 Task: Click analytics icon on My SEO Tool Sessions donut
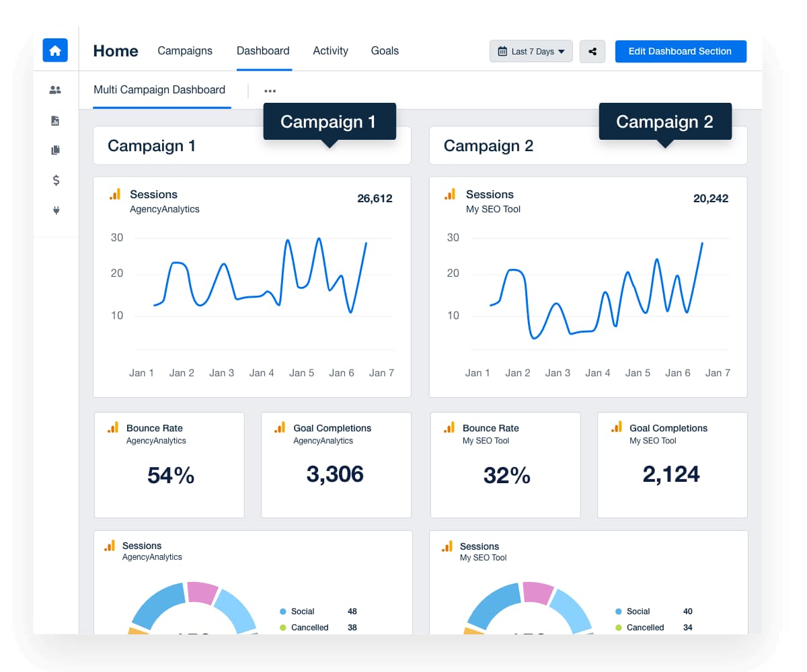(x=447, y=546)
